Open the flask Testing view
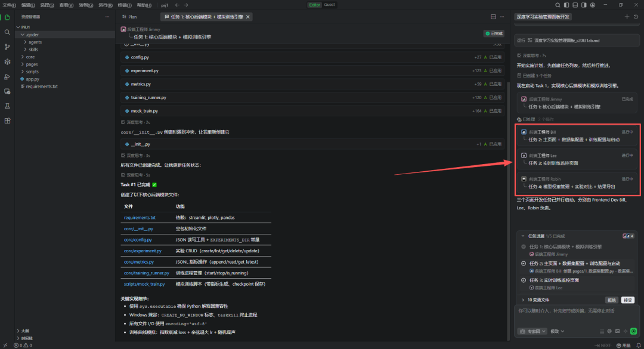The image size is (644, 349). (7, 106)
